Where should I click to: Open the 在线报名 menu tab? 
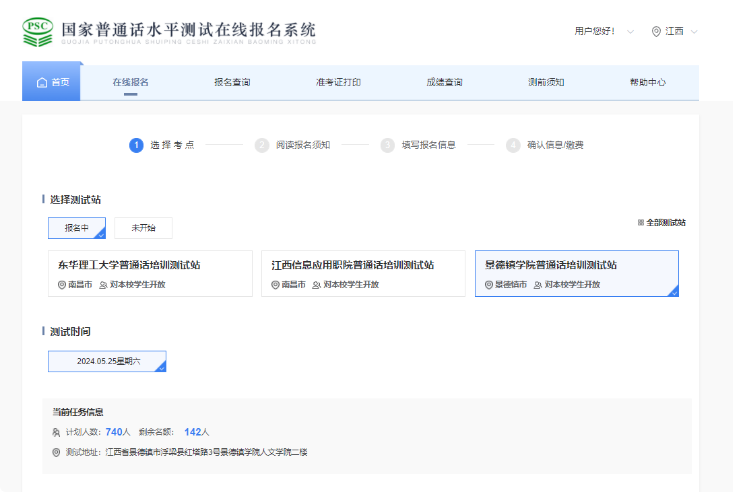tap(130, 82)
